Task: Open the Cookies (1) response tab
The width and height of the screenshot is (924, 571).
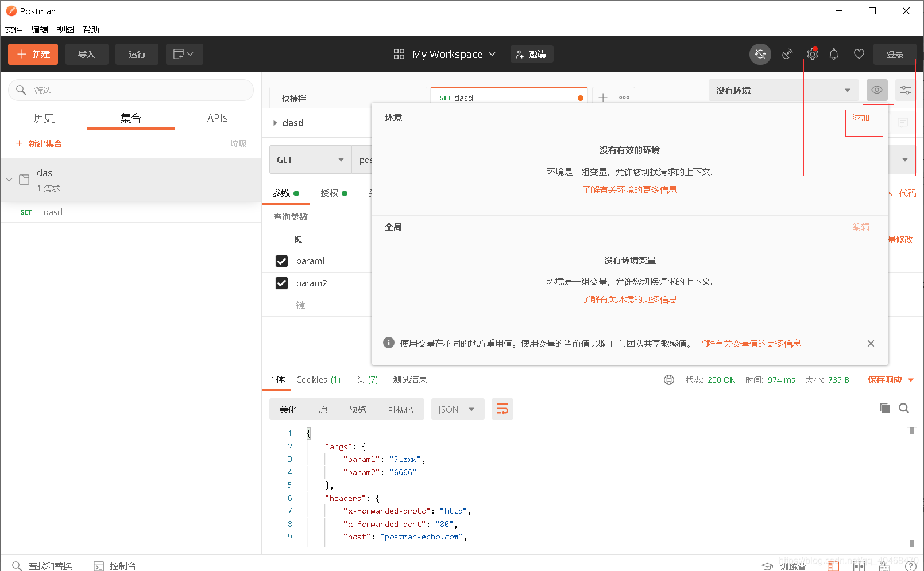Action: pos(318,380)
